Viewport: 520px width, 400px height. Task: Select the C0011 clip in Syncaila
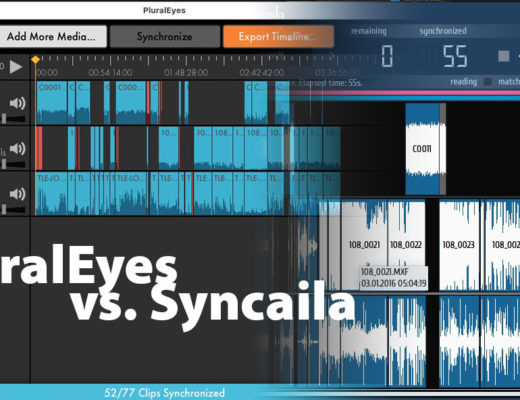[422, 149]
